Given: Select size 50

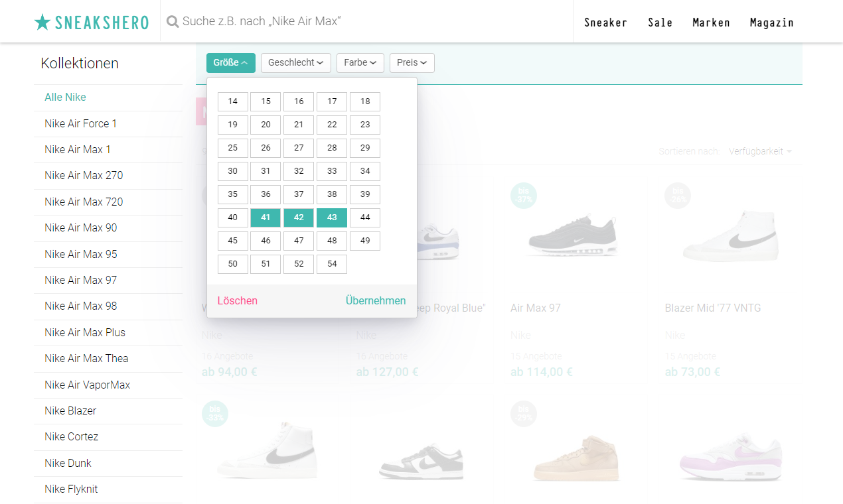Looking at the screenshot, I should coord(233,264).
